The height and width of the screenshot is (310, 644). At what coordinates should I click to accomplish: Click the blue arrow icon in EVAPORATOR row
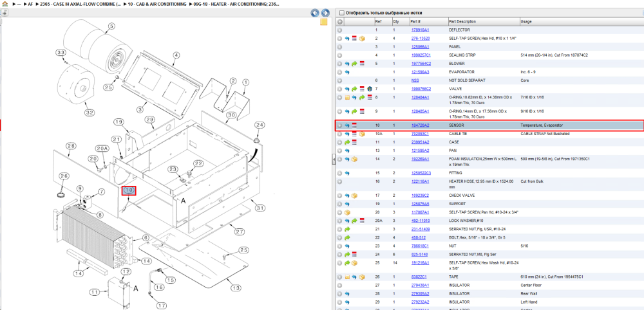347,72
